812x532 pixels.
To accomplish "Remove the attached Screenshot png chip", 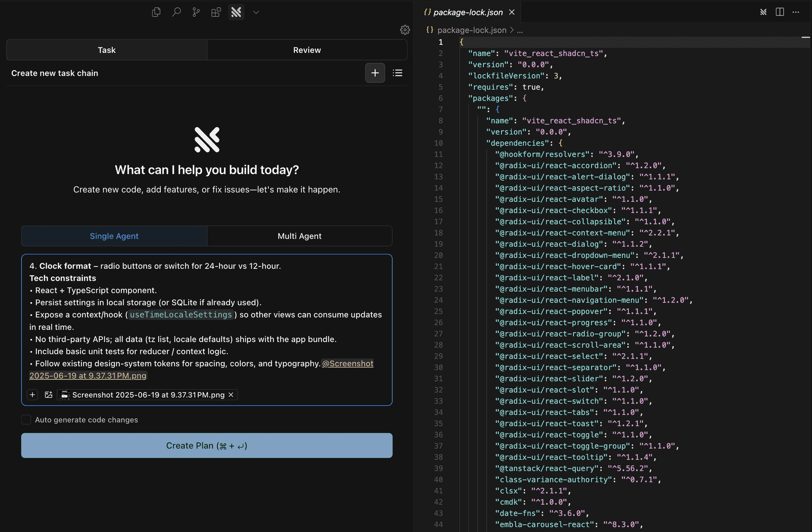I will point(231,395).
